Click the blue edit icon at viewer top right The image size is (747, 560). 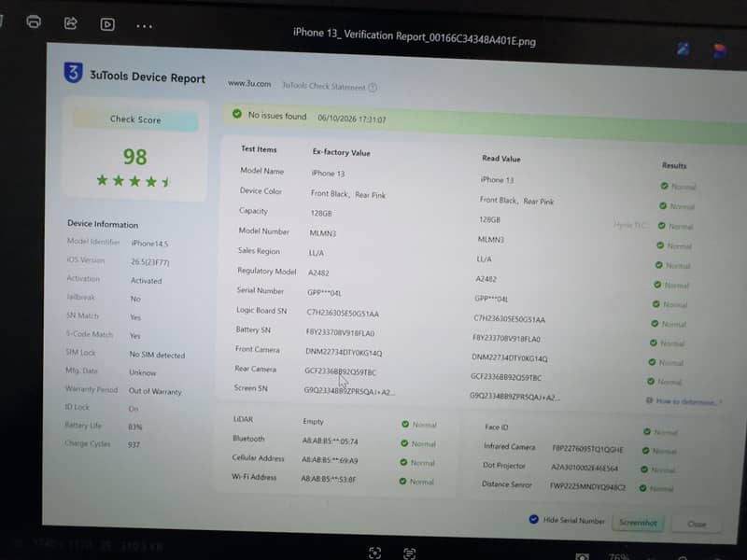point(684,49)
